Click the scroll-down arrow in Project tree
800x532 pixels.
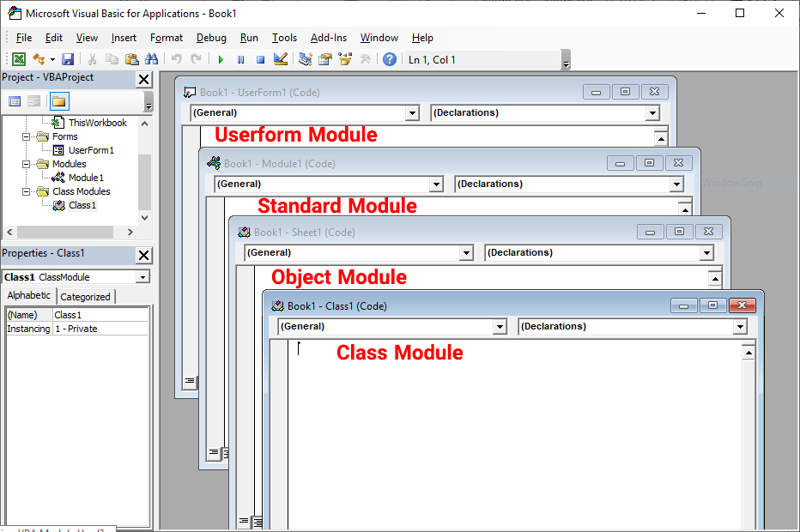145,218
